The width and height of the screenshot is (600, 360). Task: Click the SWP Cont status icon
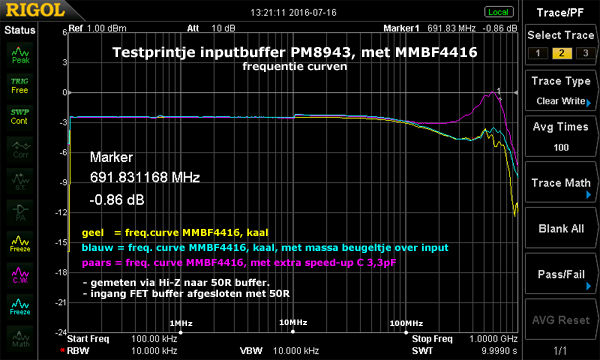[20, 117]
